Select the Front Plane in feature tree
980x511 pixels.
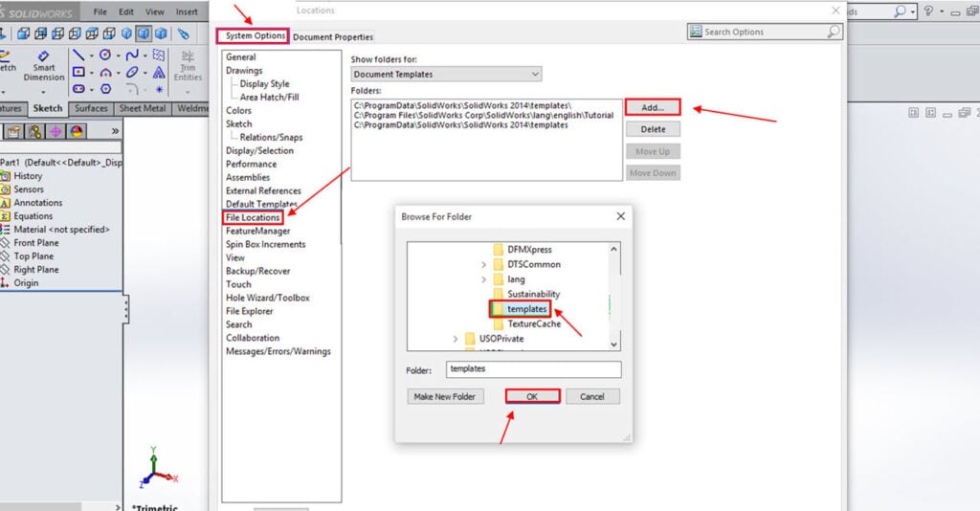(x=30, y=243)
